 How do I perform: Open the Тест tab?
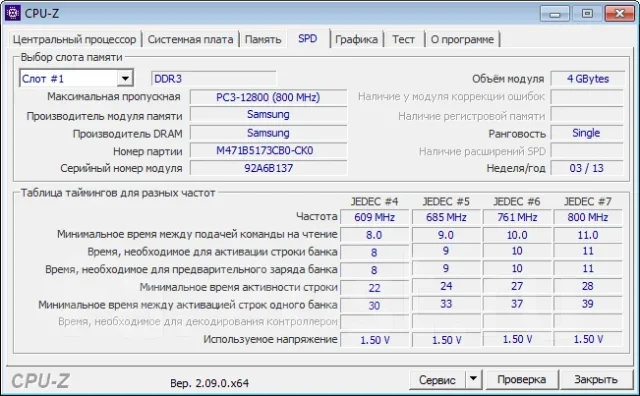coord(403,40)
